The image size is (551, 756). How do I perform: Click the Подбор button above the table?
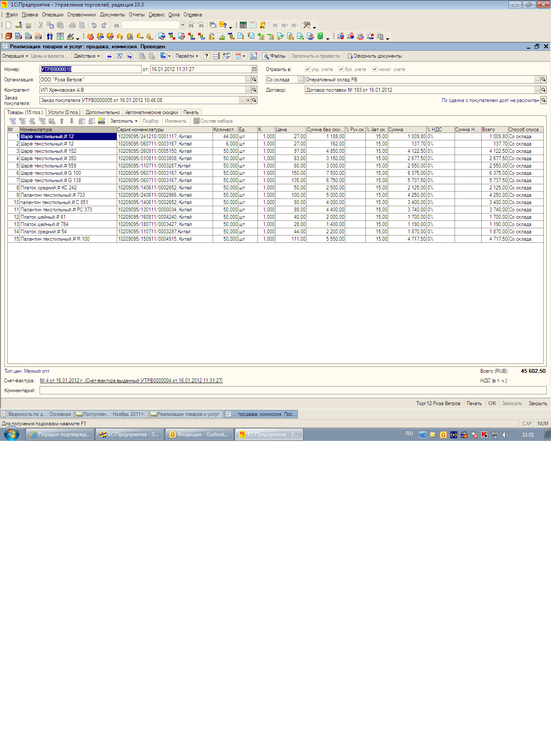(151, 121)
